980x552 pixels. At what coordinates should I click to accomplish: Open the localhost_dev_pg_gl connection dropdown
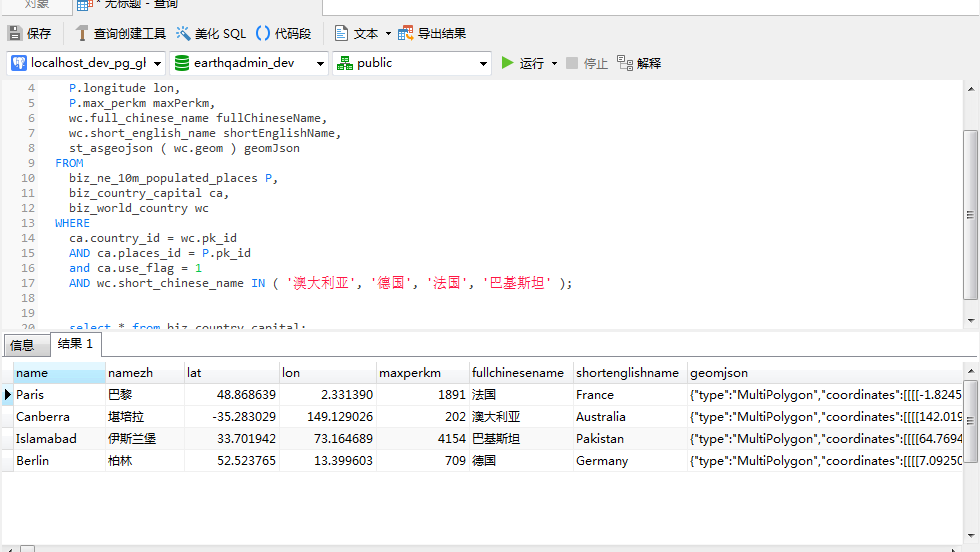point(157,63)
